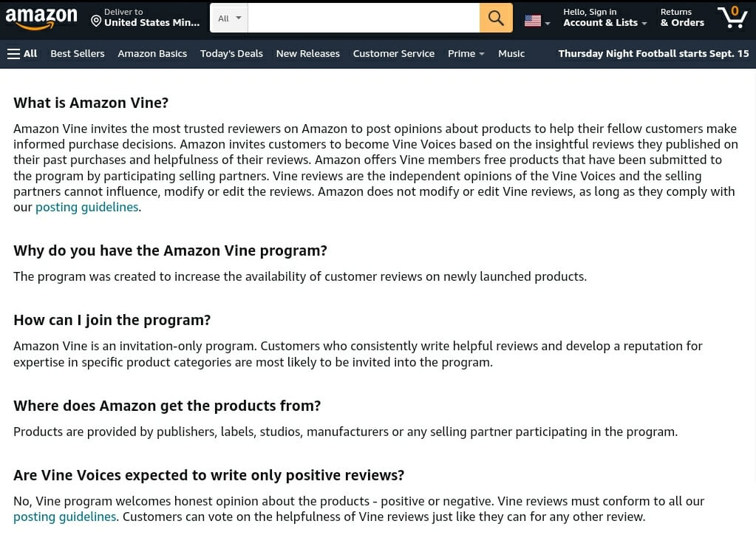
Task: Click the location pin Deliver to icon
Action: pyautogui.click(x=96, y=21)
